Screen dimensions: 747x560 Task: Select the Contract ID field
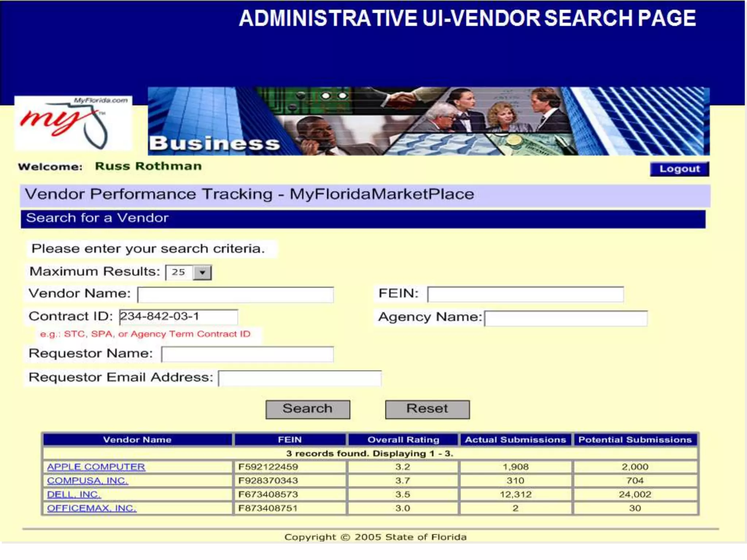pos(179,317)
